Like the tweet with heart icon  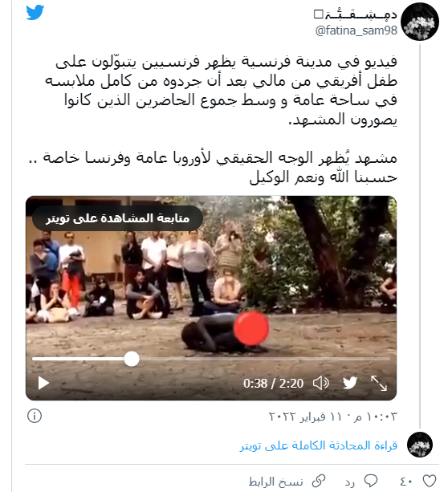coord(430,482)
